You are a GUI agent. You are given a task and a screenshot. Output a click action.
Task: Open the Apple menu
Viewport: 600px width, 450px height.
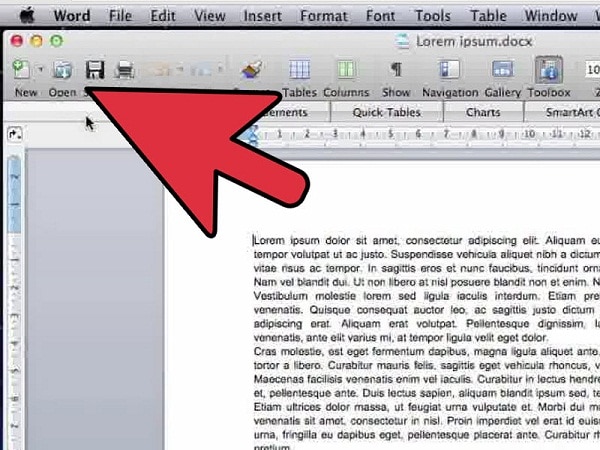coord(27,16)
